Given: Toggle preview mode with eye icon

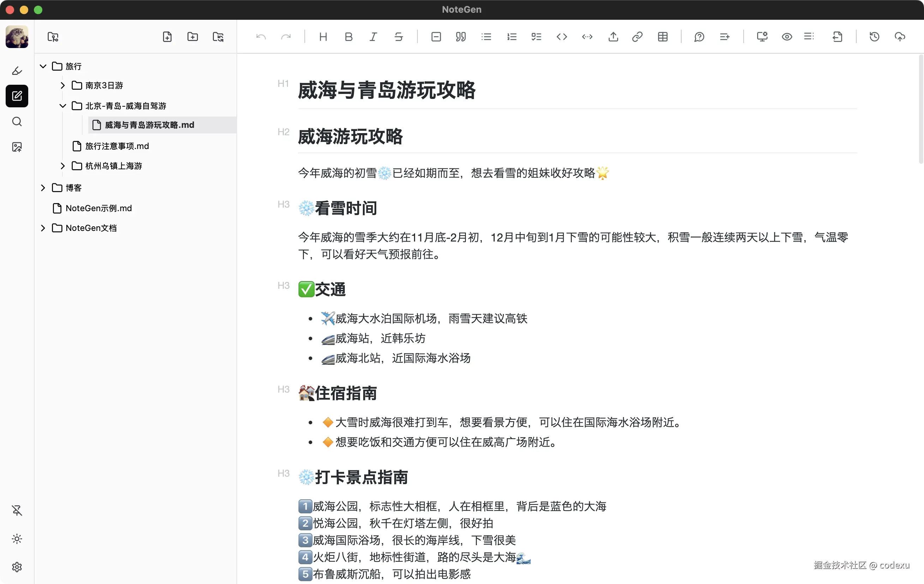Looking at the screenshot, I should [x=787, y=37].
